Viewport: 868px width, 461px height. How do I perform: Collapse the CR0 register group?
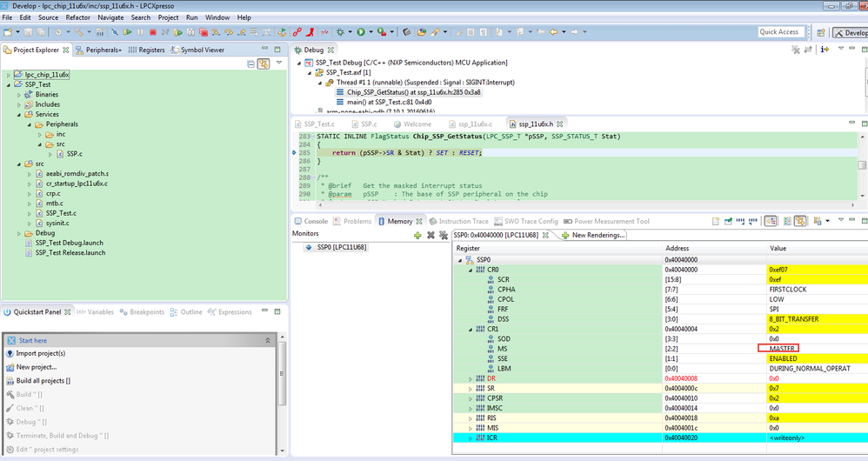[x=471, y=270]
